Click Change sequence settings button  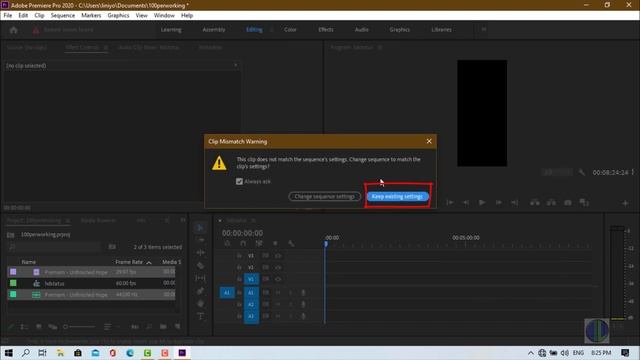[324, 196]
